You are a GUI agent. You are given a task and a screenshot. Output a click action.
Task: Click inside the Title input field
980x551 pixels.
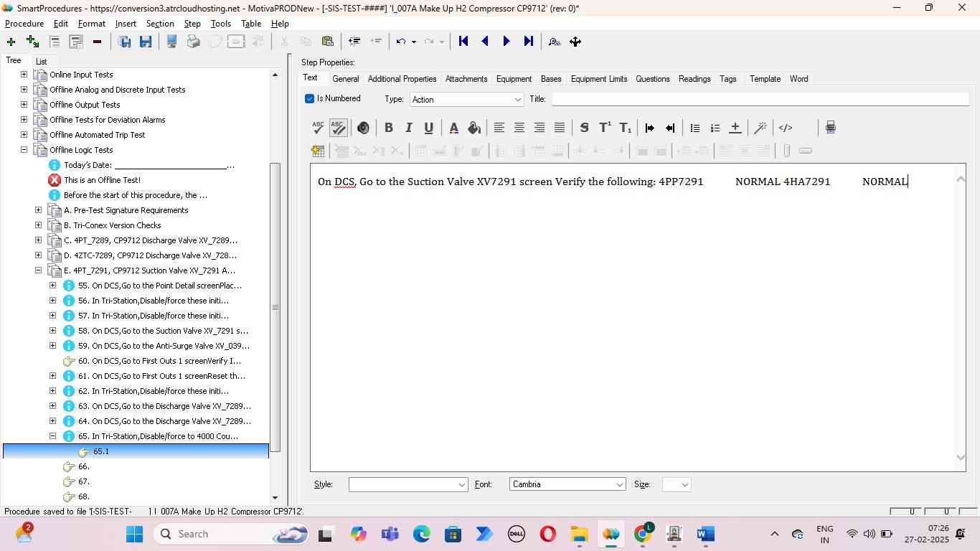click(x=760, y=100)
